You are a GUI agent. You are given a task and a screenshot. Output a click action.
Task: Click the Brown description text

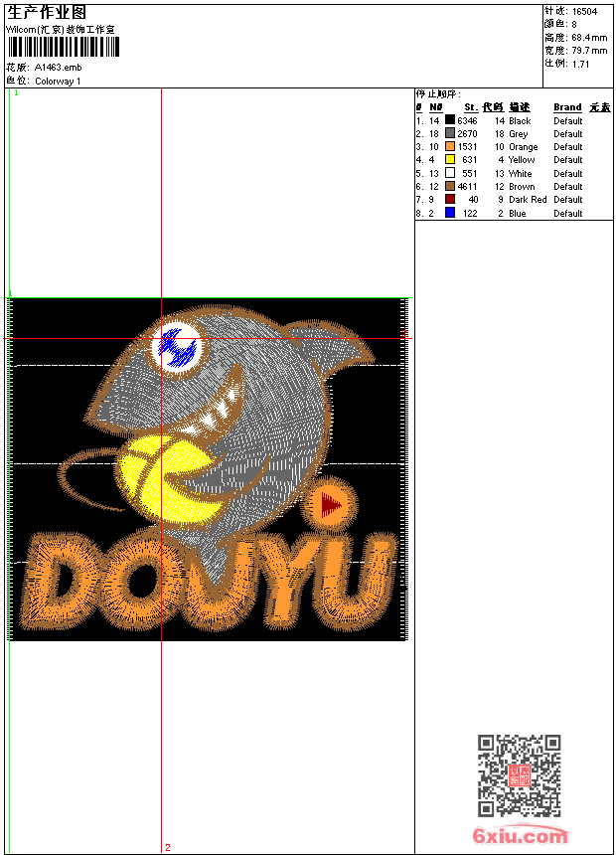522,187
